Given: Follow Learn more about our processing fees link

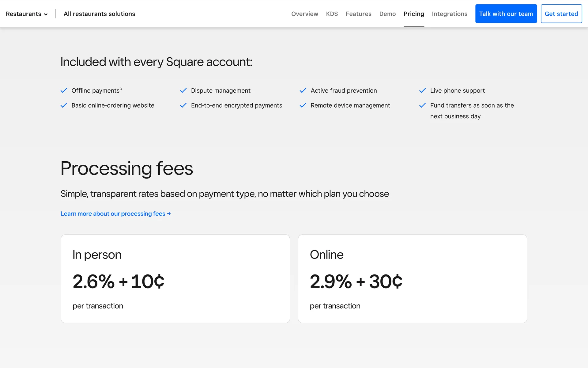Looking at the screenshot, I should coord(115,214).
